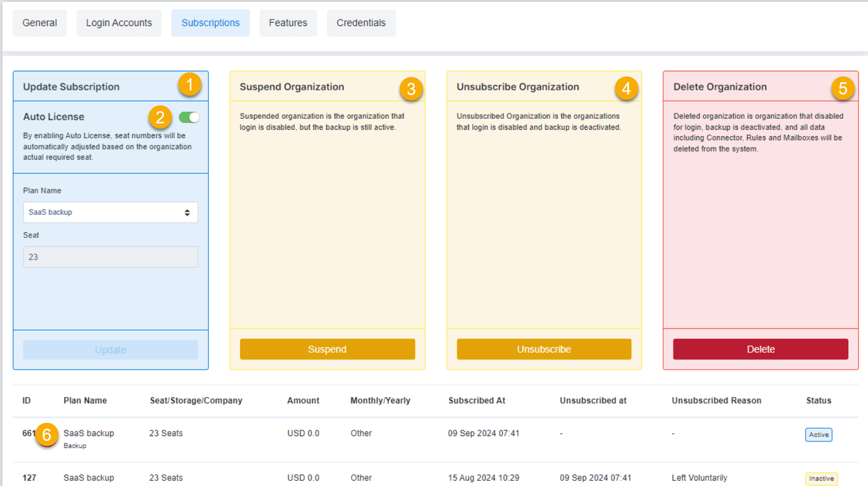Click the Active status badge
Image resolution: width=868 pixels, height=486 pixels.
[818, 434]
